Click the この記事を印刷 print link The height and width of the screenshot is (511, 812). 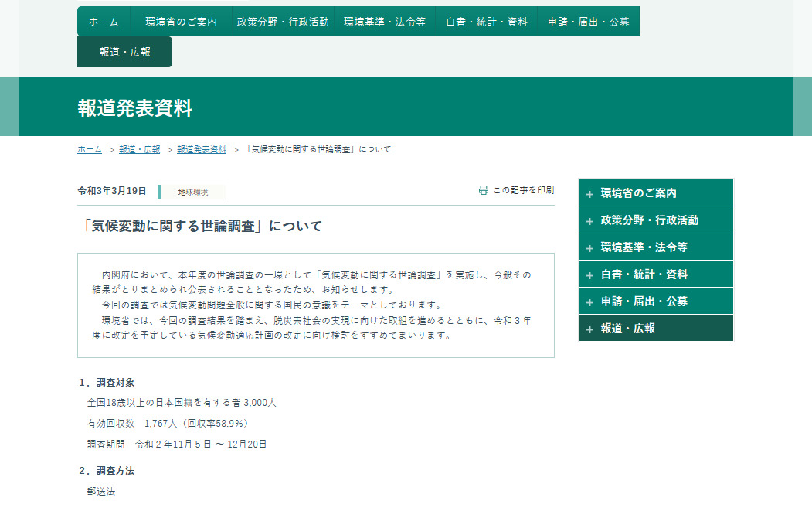pyautogui.click(x=522, y=188)
